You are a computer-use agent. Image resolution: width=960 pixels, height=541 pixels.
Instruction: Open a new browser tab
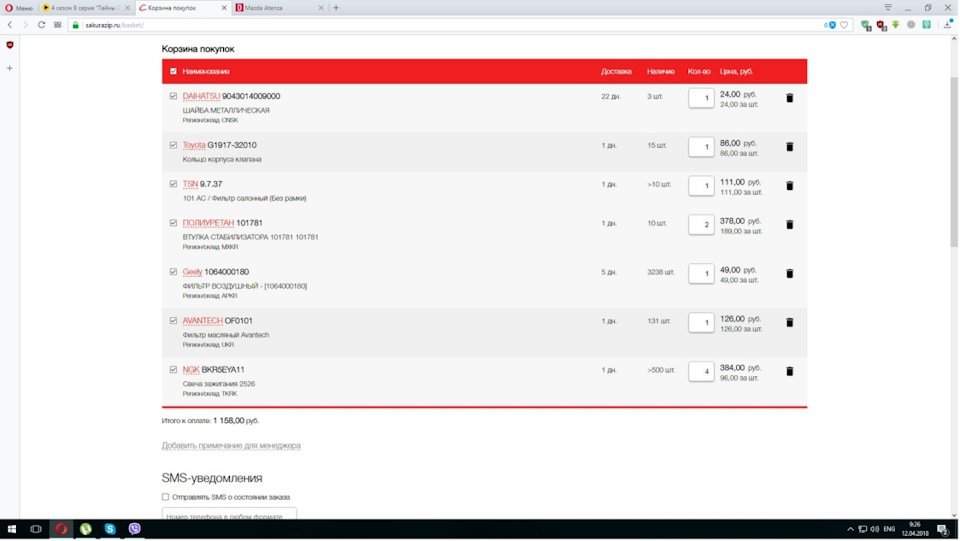[x=336, y=8]
